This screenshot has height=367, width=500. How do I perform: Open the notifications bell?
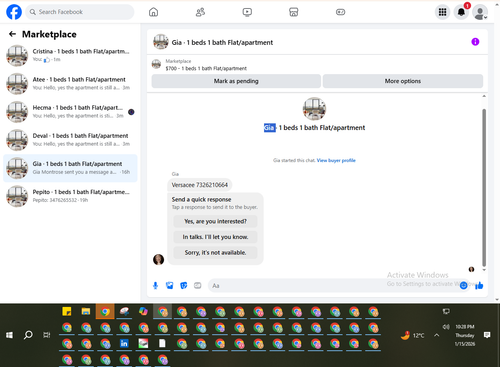point(461,12)
